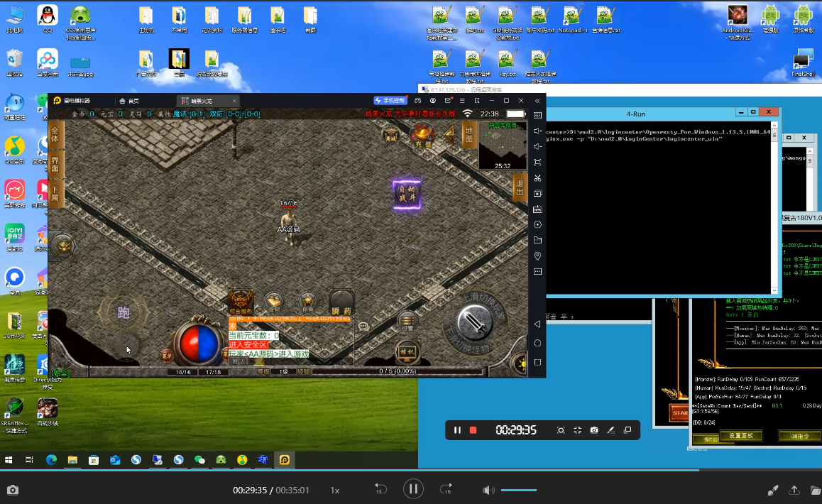The image size is (822, 504).
Task: Pause the screen recording
Action: pos(457,430)
